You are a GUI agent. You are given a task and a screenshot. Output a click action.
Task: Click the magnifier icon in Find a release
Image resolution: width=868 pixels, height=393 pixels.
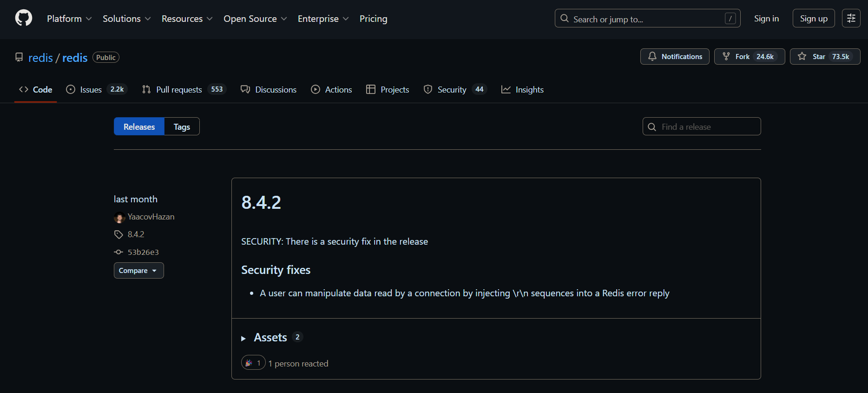coord(652,127)
